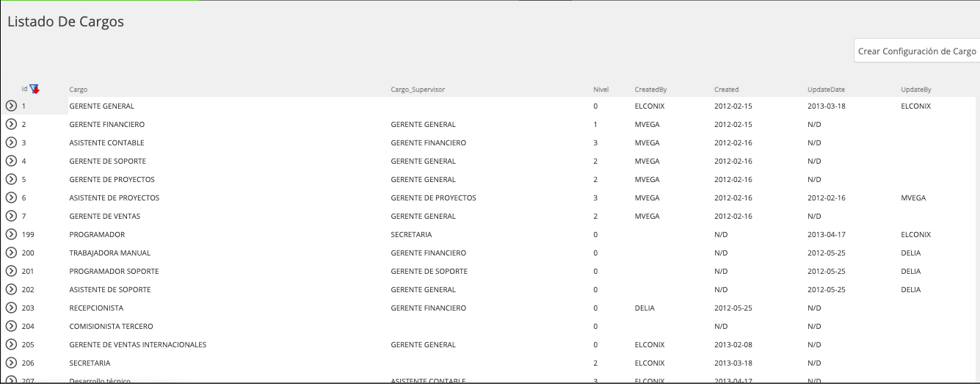980x384 pixels.
Task: Expand row 4 GERENTE DE SOPORTE
Action: tap(11, 161)
